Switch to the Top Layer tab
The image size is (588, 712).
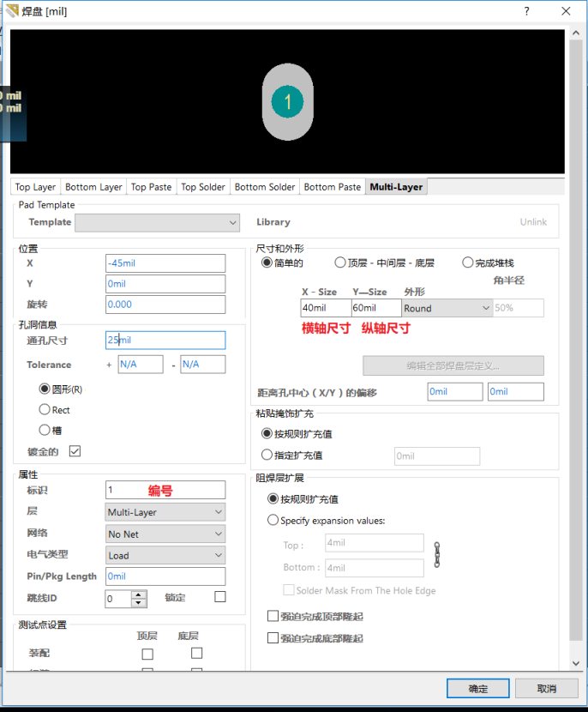(x=35, y=187)
